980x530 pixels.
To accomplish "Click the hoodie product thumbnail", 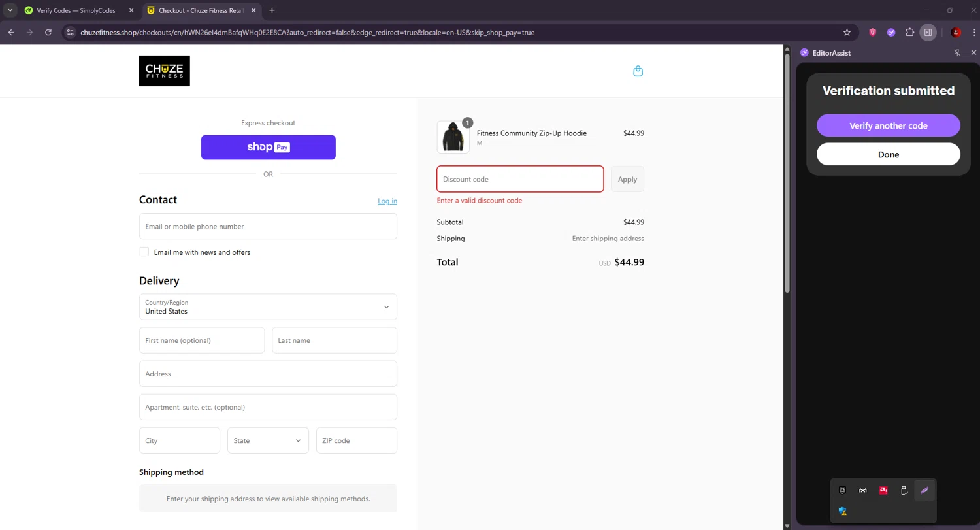I will tap(453, 137).
